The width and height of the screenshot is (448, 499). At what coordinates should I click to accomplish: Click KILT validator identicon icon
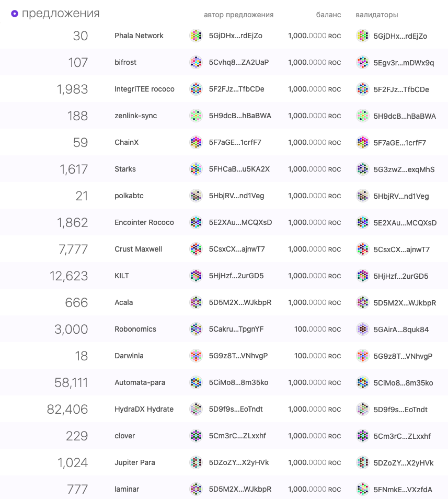362,276
